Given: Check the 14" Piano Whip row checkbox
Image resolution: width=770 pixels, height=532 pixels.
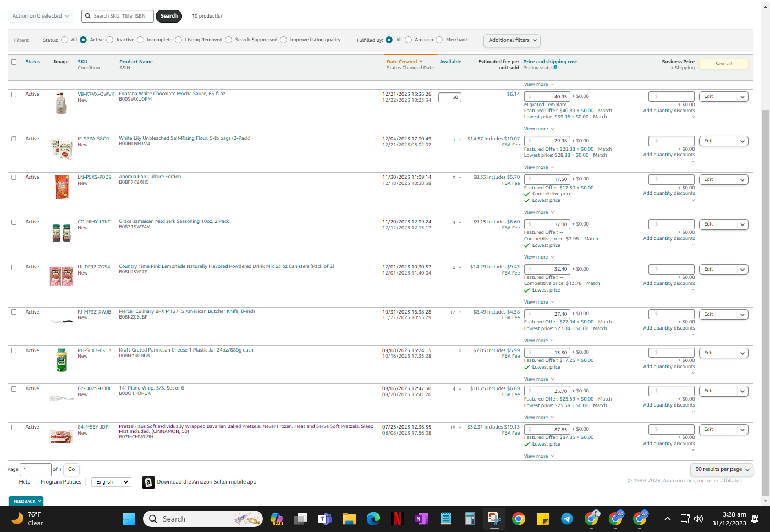Looking at the screenshot, I should [14, 389].
